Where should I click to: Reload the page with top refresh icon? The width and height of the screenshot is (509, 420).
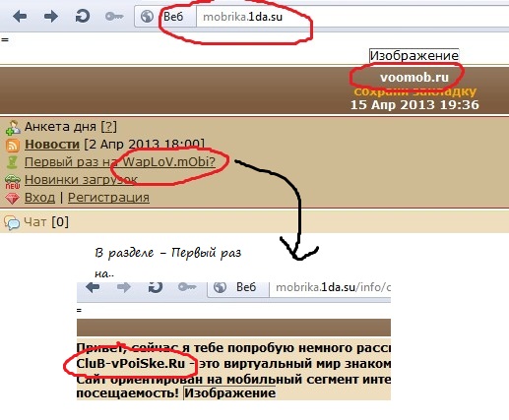point(82,16)
